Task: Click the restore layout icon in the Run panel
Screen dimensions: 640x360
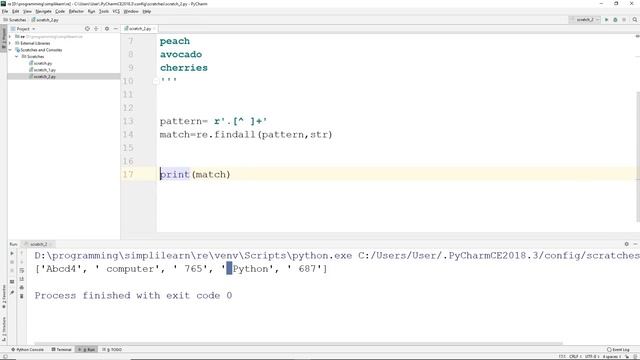Action: (x=12, y=282)
